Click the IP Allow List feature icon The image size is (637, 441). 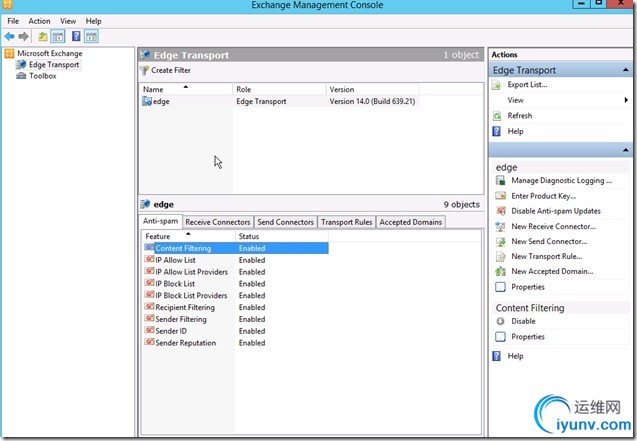coord(149,259)
